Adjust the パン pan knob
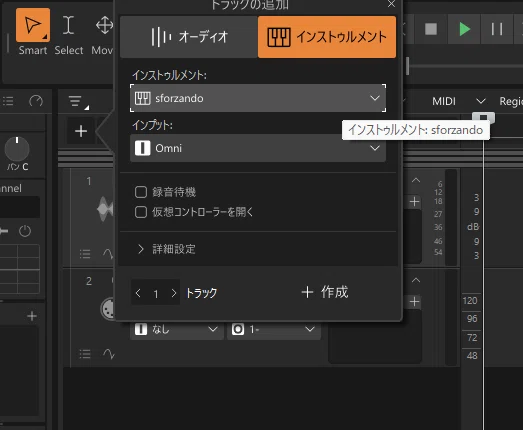 pos(17,149)
